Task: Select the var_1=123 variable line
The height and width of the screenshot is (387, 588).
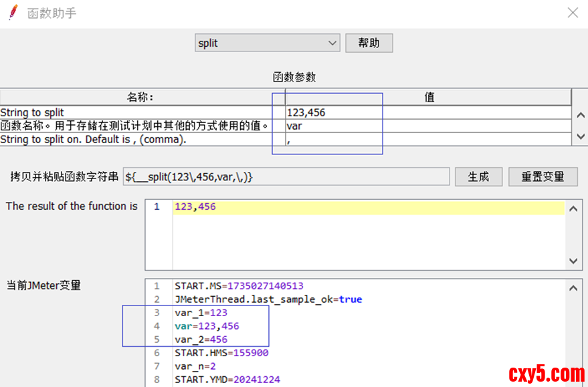Action: (x=201, y=313)
